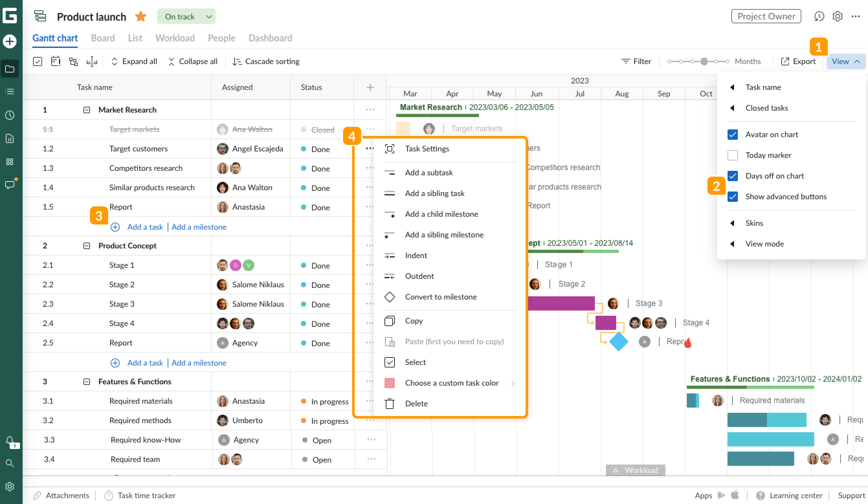Open the project history clock icon near Project Owner
The height and width of the screenshot is (504, 868).
pyautogui.click(x=819, y=16)
